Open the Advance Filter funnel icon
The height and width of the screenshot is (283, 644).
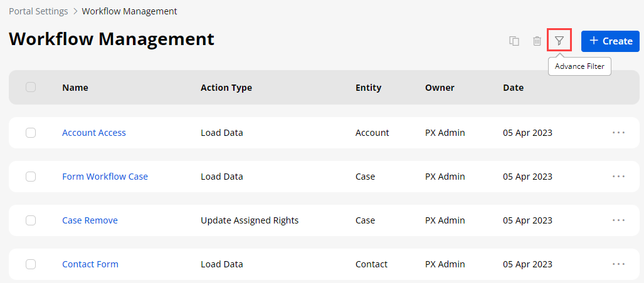[x=559, y=41]
